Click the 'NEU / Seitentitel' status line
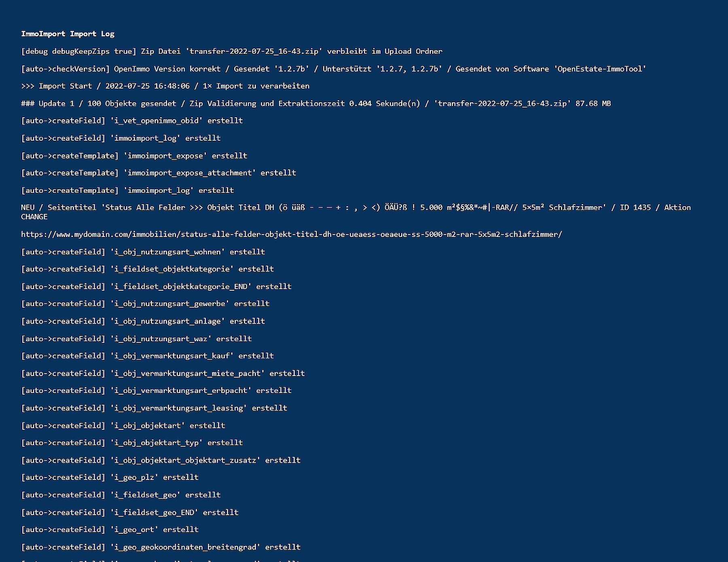 point(356,208)
